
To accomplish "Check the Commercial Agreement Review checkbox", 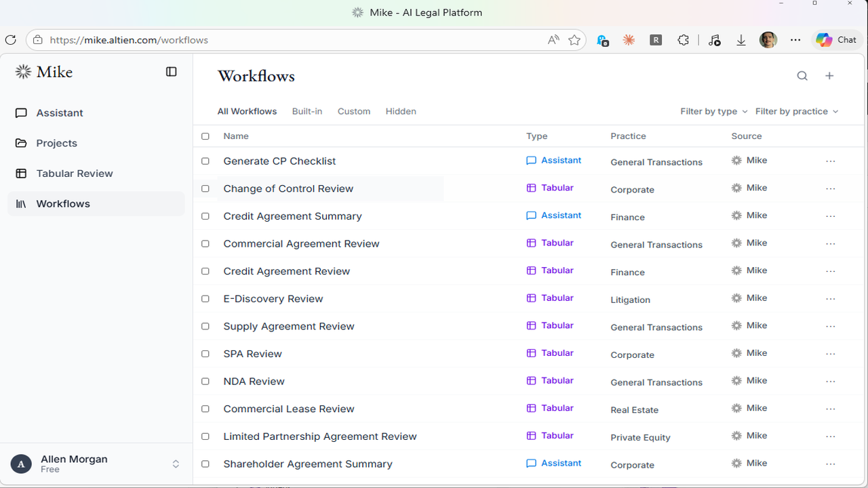I will pyautogui.click(x=205, y=244).
